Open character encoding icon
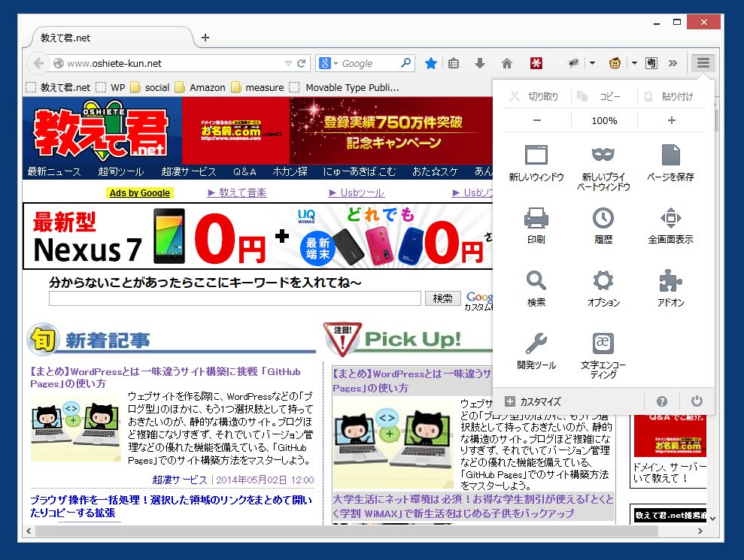Viewport: 744px width, 560px height. pos(603,356)
